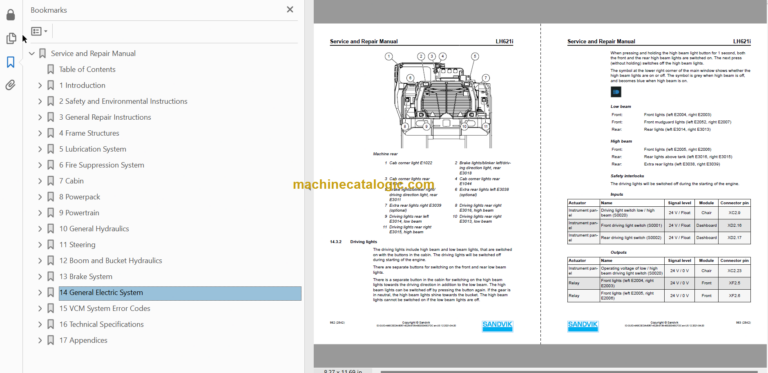Image resolution: width=768 pixels, height=373 pixels.
Task: Open the 4 Frame Structures bookmark
Action: pyautogui.click(x=89, y=133)
